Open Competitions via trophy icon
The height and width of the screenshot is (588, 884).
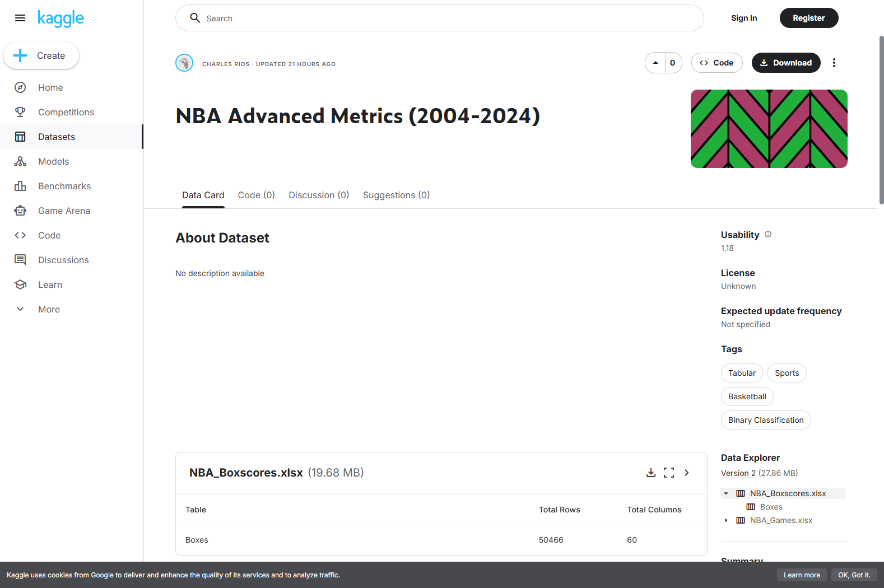click(x=20, y=112)
